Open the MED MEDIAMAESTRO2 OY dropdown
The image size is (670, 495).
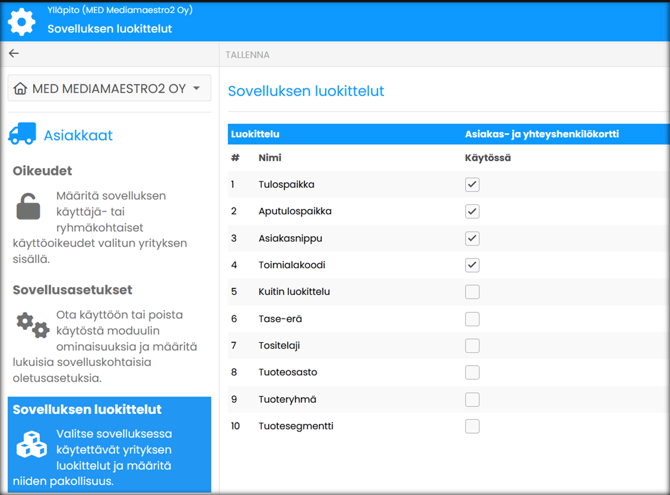108,89
